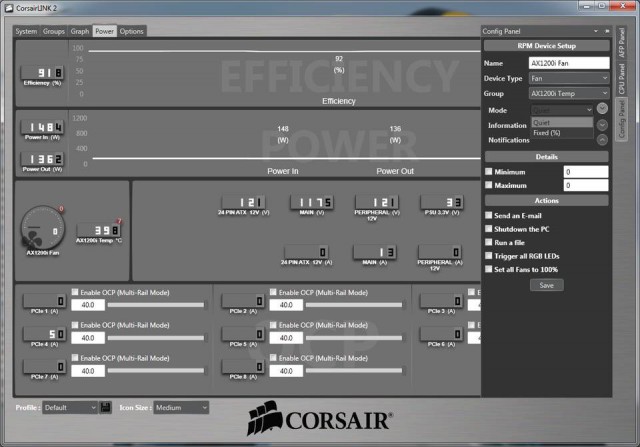Select the Power tab
This screenshot has height=447, width=640.
(x=104, y=31)
